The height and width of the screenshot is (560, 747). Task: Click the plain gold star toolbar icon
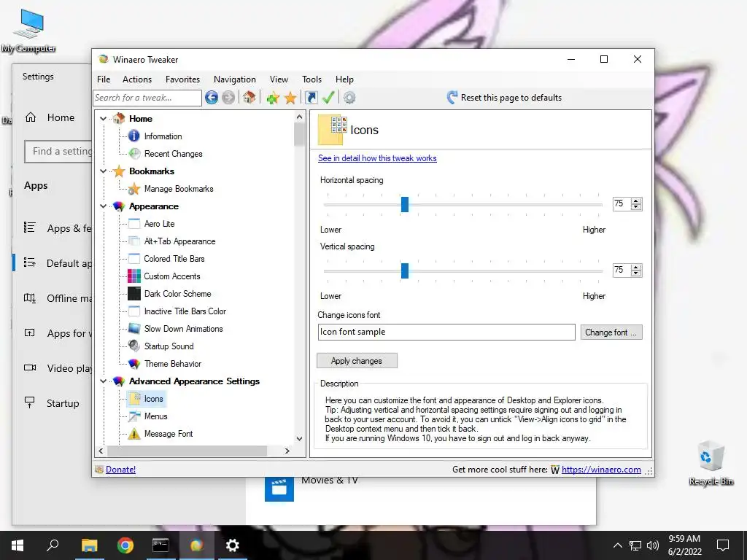[x=290, y=98]
